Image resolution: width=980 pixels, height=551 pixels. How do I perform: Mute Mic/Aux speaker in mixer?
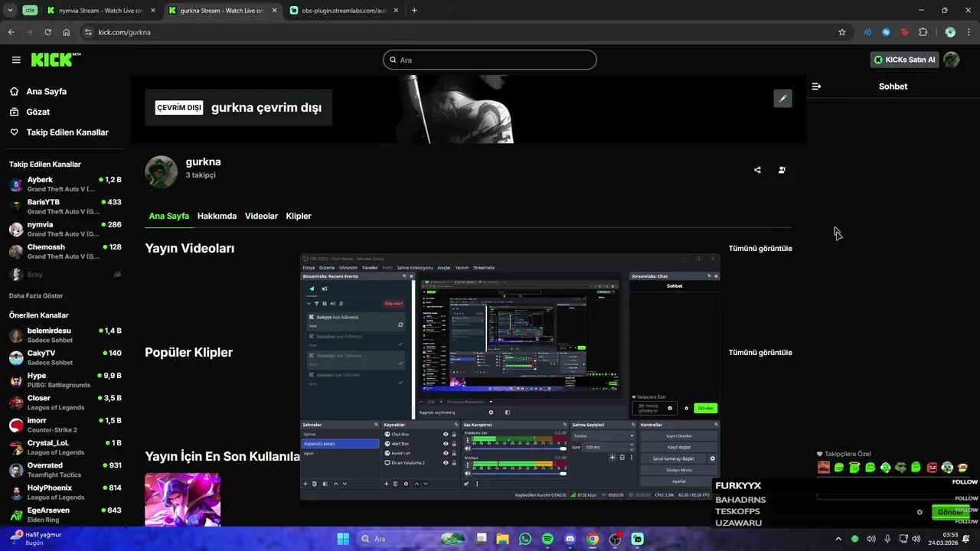(468, 474)
